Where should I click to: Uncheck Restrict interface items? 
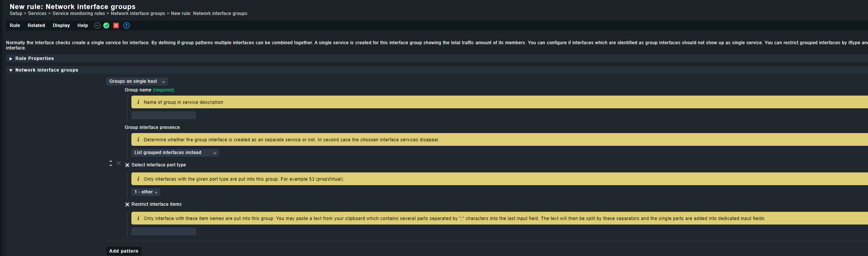(127, 204)
